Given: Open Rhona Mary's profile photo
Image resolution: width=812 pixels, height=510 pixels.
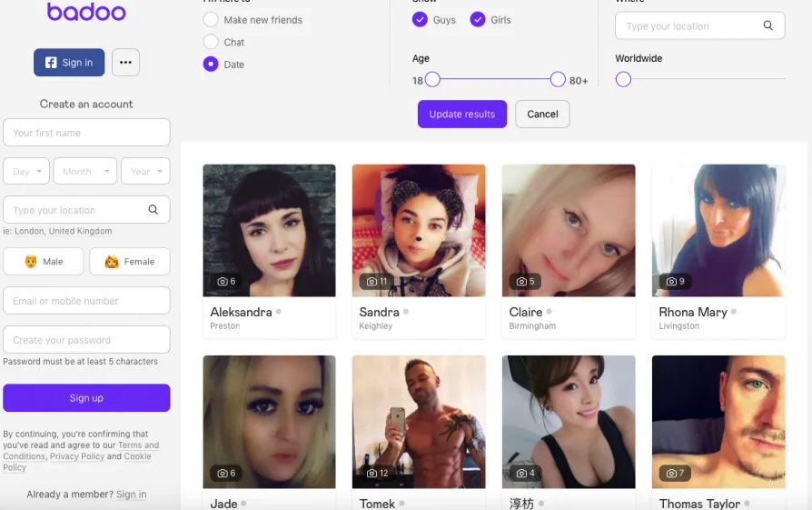Looking at the screenshot, I should [718, 230].
